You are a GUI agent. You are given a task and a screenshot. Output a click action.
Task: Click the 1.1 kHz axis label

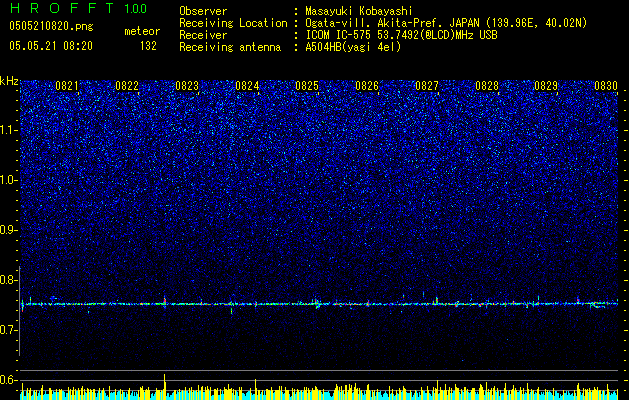click(9, 130)
